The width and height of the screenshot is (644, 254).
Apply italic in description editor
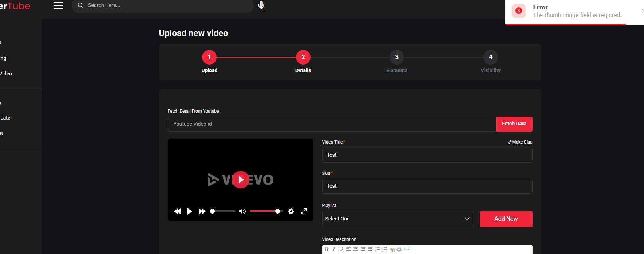coord(333,249)
